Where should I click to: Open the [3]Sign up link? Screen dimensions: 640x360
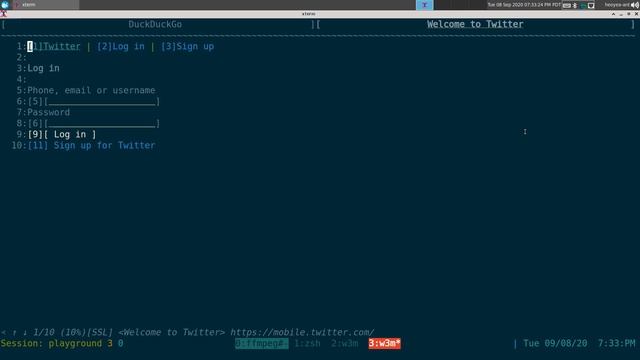(187, 47)
